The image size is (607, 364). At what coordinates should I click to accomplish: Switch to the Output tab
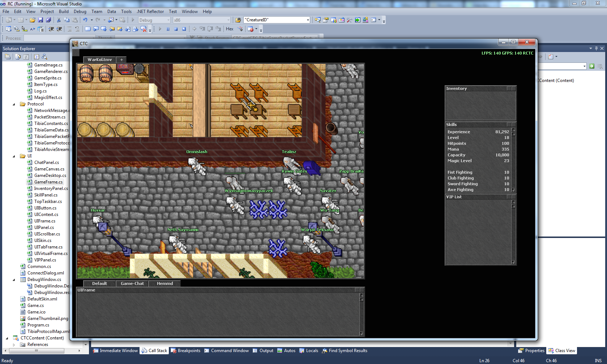(x=263, y=351)
